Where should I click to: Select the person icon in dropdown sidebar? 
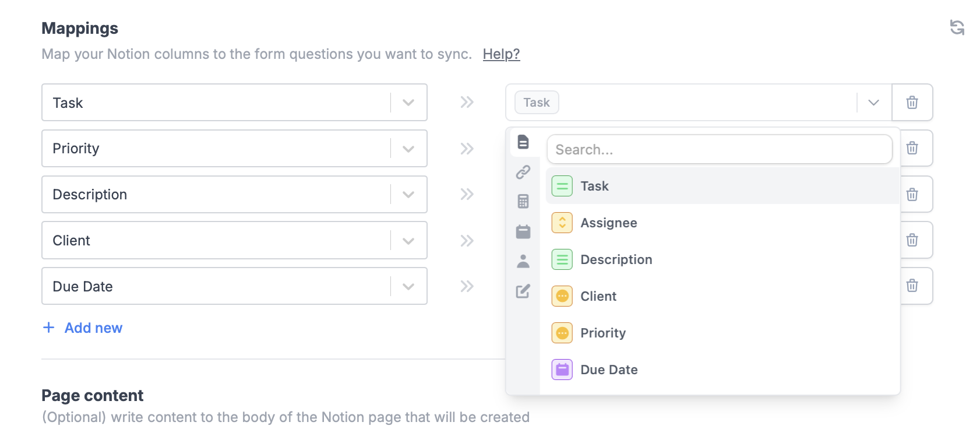tap(523, 261)
